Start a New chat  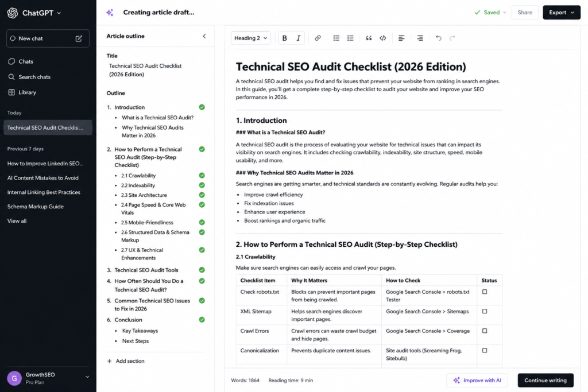coord(48,38)
